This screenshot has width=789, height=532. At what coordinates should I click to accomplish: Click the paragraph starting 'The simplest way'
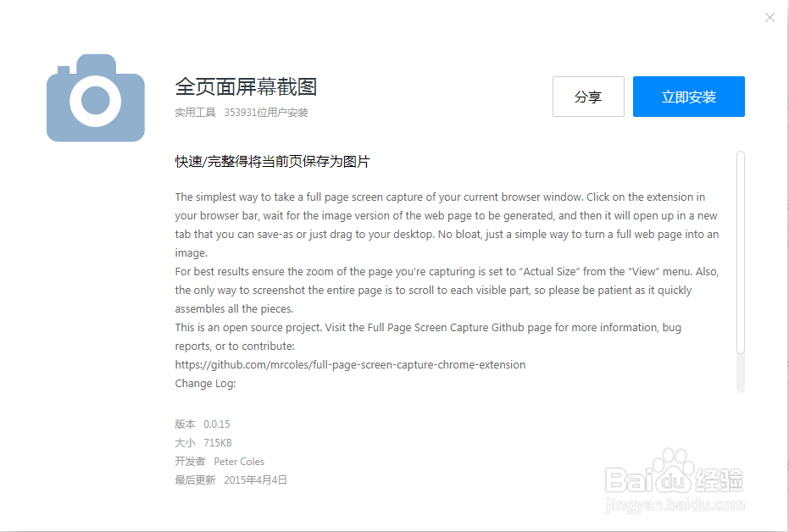click(447, 224)
